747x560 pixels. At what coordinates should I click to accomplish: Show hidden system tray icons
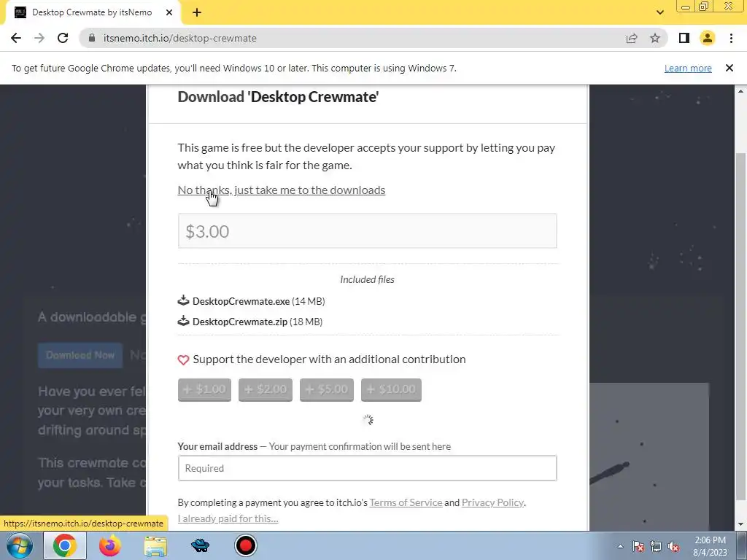coord(620,547)
